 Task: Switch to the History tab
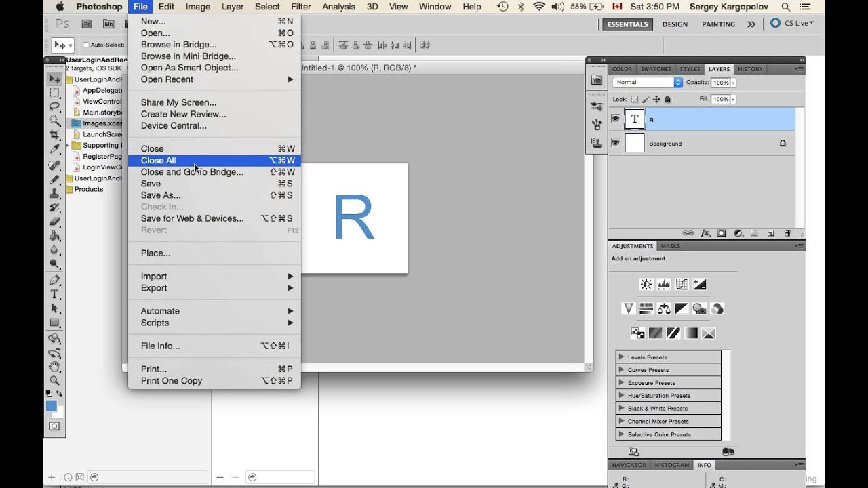(x=749, y=68)
